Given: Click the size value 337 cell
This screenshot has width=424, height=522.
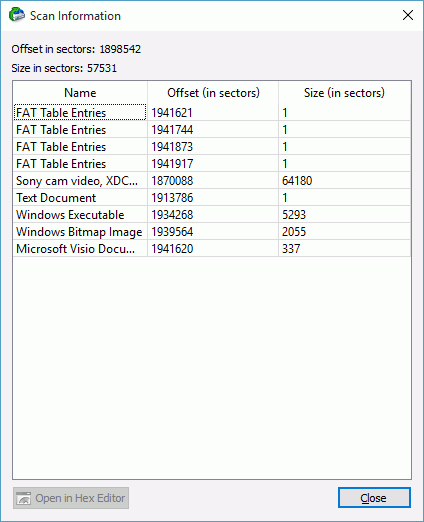Looking at the screenshot, I should [x=344, y=249].
